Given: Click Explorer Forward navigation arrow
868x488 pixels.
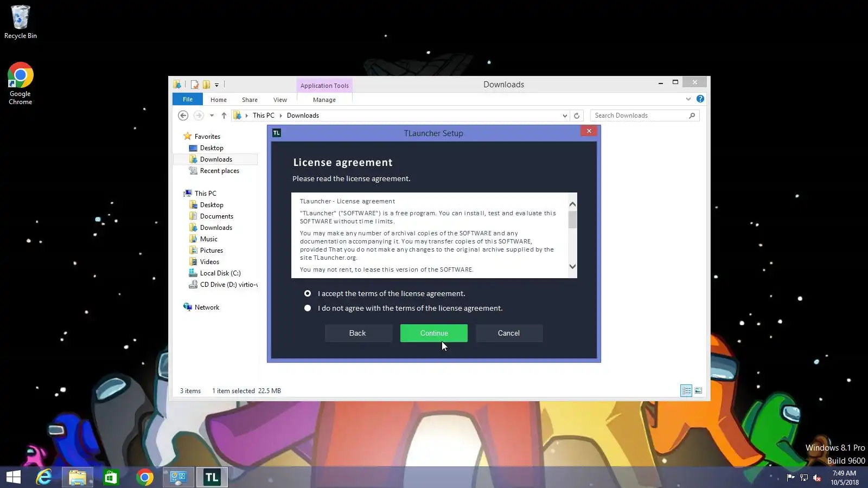Looking at the screenshot, I should [x=199, y=115].
